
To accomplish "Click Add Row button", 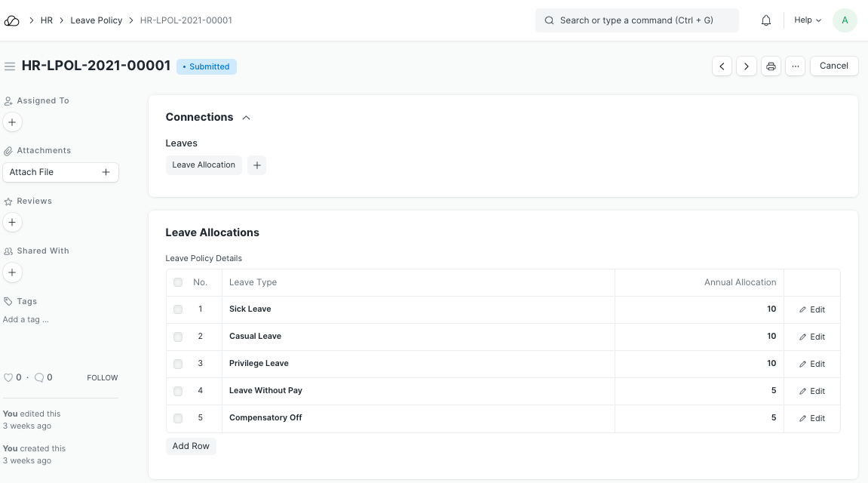I will tap(191, 446).
